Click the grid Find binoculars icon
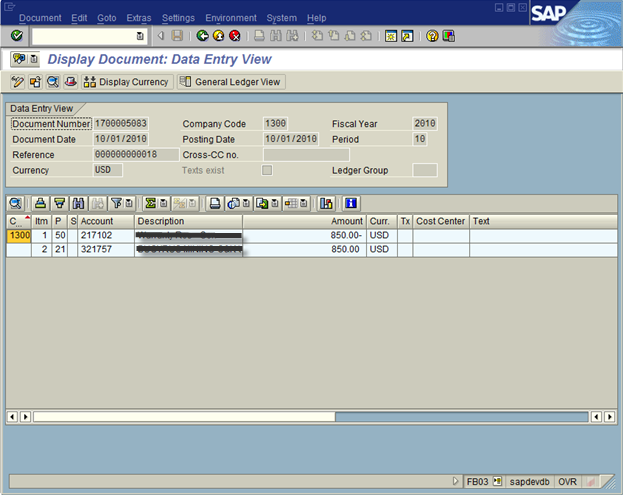 point(78,204)
